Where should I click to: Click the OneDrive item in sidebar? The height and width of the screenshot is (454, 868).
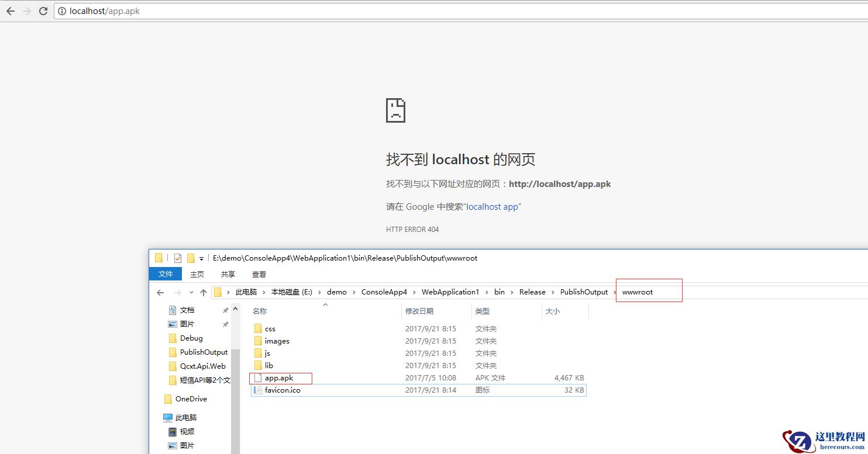pos(191,399)
